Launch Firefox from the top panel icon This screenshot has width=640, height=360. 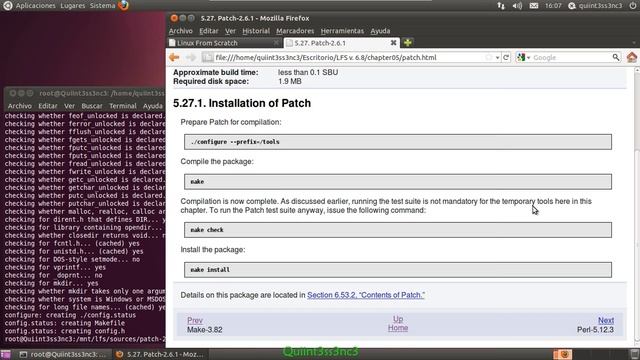124,6
